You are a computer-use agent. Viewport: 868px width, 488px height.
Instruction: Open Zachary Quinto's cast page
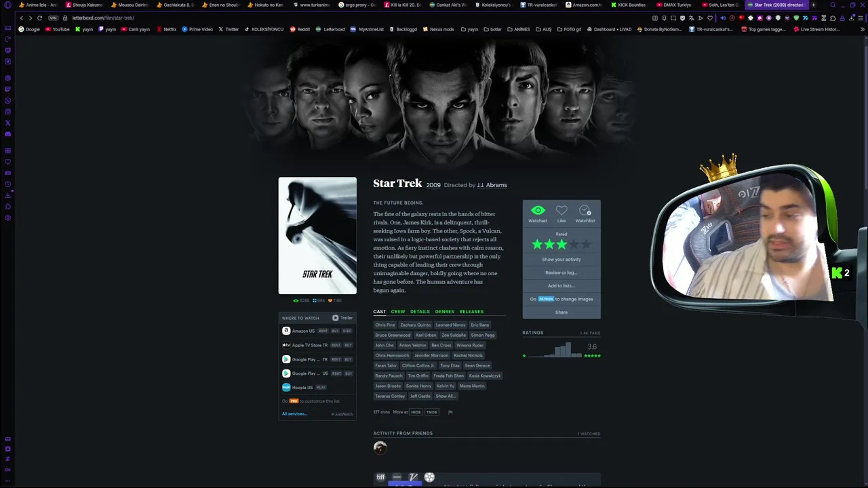point(415,325)
